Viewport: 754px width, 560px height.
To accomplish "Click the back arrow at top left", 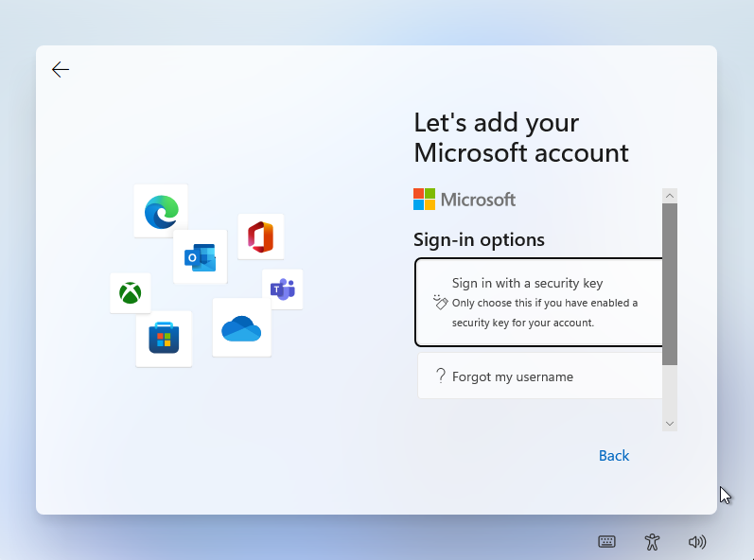I will pos(61,70).
